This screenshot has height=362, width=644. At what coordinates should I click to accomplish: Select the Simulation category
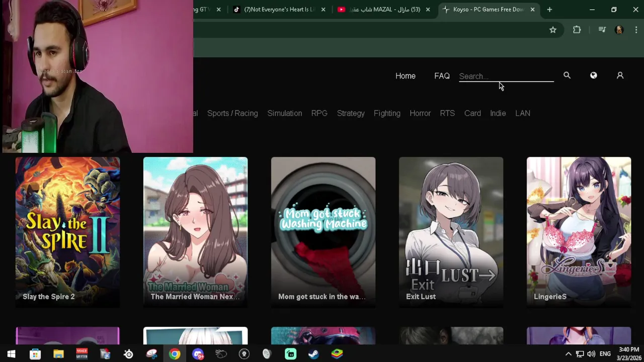pos(285,113)
